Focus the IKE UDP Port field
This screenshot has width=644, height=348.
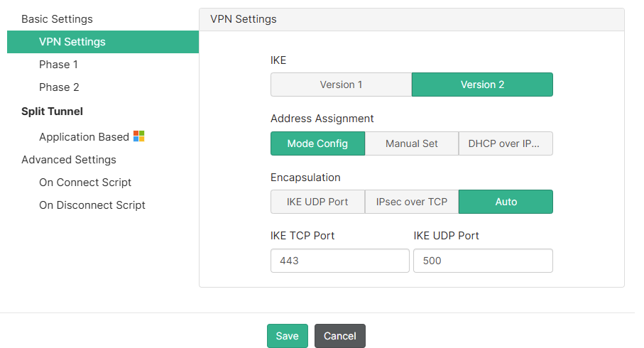tap(483, 261)
